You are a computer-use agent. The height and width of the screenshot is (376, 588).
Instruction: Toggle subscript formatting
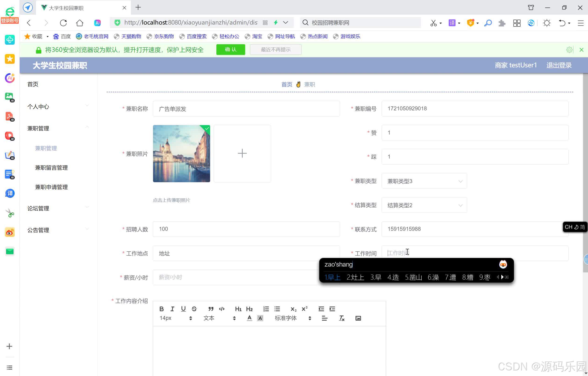(293, 309)
